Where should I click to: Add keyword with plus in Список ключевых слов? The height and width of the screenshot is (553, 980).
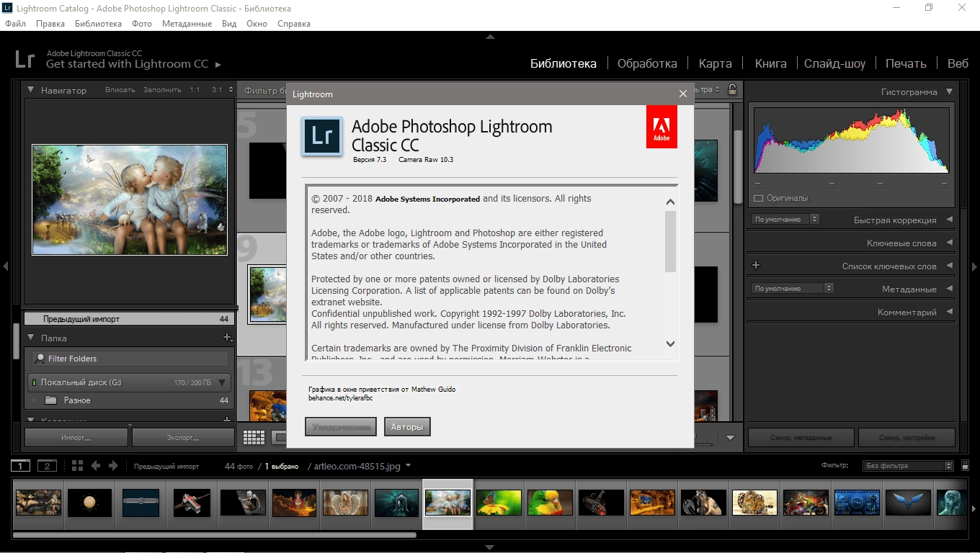click(x=756, y=266)
